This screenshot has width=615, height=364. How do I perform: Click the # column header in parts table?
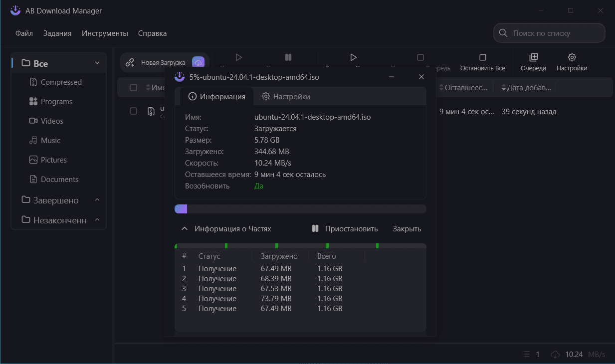click(184, 256)
